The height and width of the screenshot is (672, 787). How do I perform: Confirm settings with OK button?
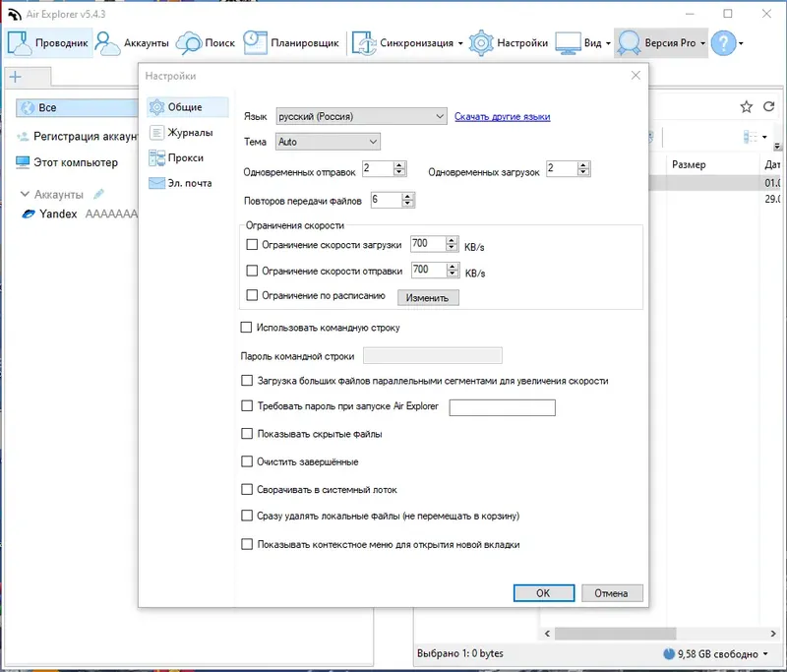coord(544,592)
